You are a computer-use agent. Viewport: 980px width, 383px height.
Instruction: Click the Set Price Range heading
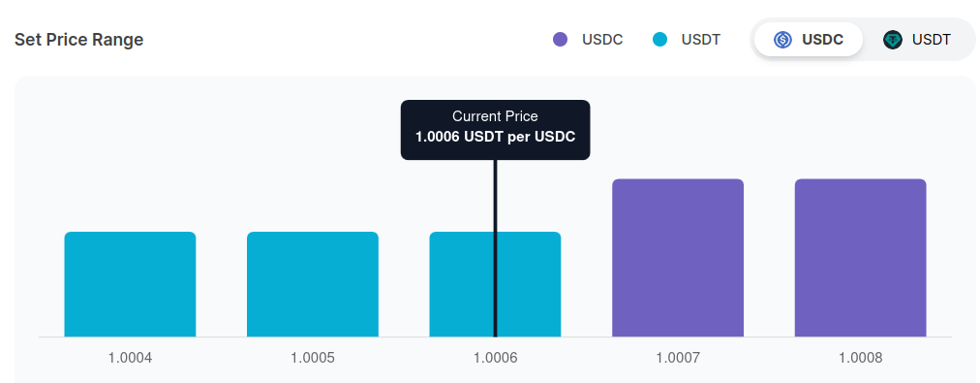click(x=78, y=40)
